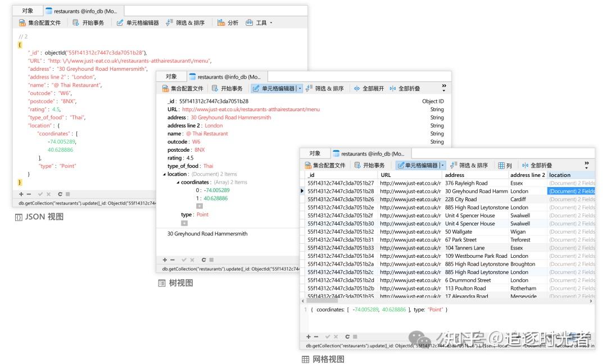Switch to the 对象 (Objects) tab
The width and height of the screenshot is (607, 364).
[28, 10]
